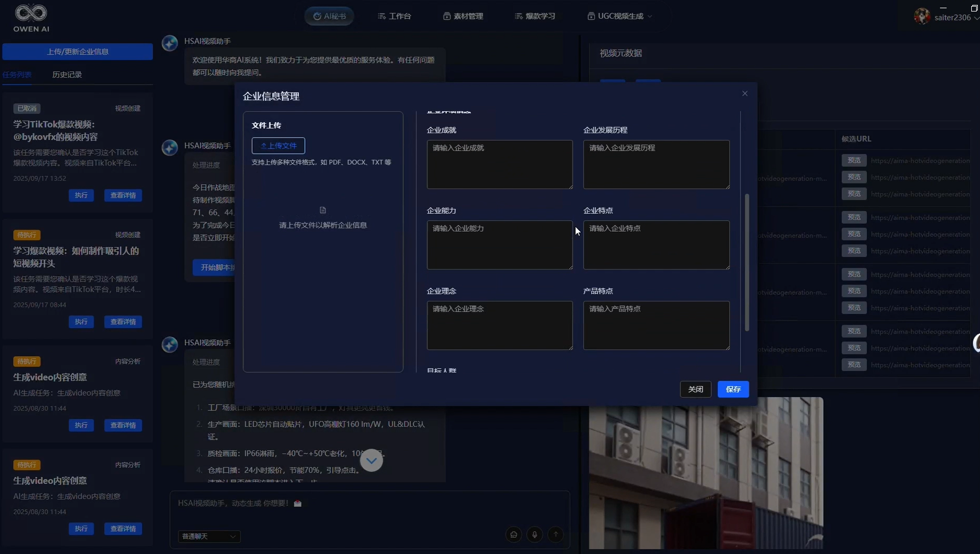Screen dimensions: 980x554
Task: Go to the 爆款学习 navigation item
Action: pos(535,16)
